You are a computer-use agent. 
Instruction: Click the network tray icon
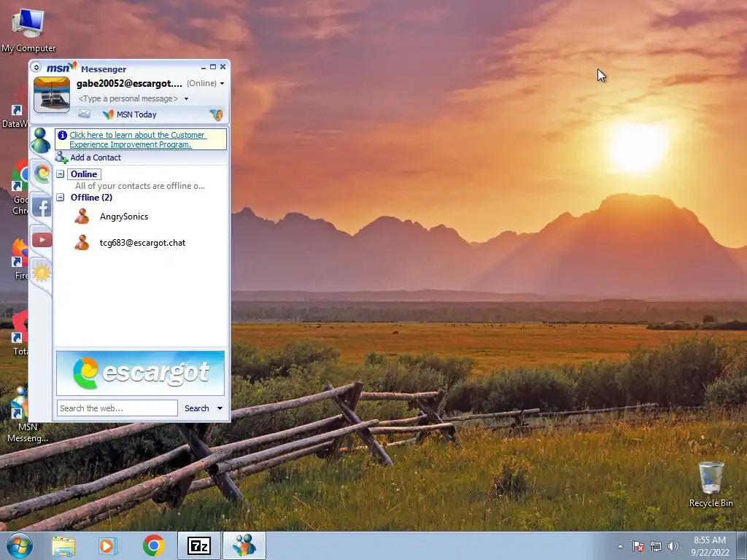[x=656, y=546]
